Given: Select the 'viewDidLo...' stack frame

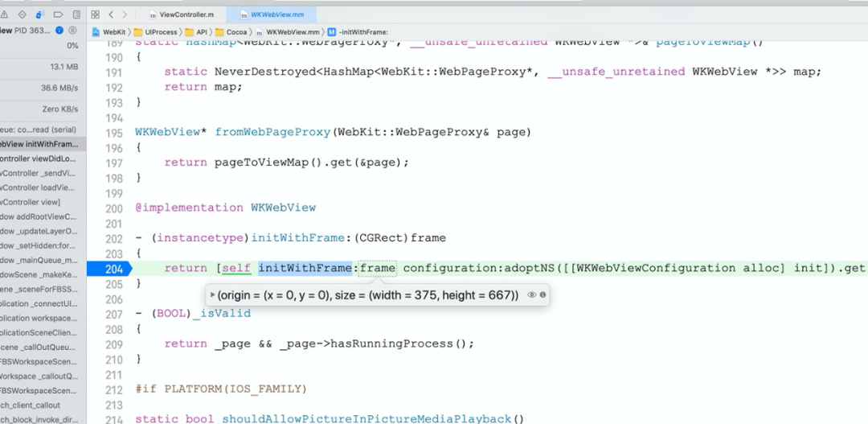Looking at the screenshot, I should (x=43, y=158).
